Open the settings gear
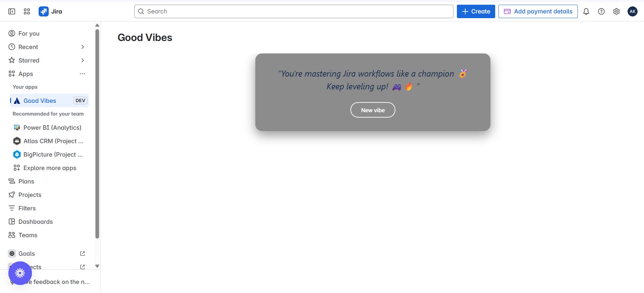Screen dimensions: 644x293 pyautogui.click(x=616, y=11)
